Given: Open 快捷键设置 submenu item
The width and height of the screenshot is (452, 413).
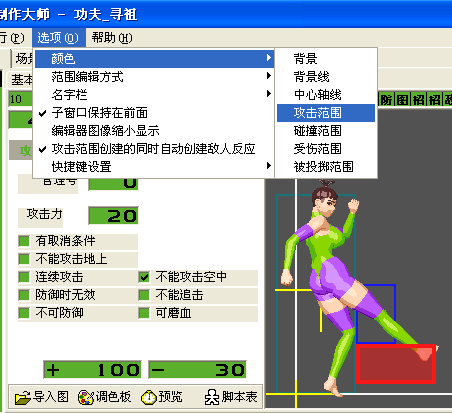Looking at the screenshot, I should pyautogui.click(x=154, y=166).
